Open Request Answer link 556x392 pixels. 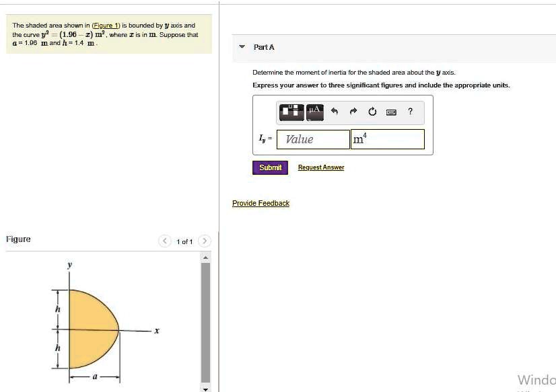click(320, 167)
